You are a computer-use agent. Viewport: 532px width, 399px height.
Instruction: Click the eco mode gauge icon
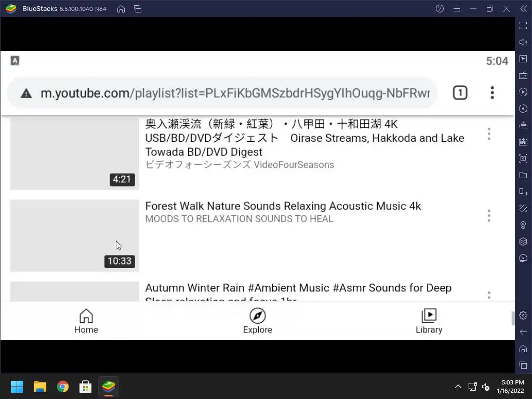click(x=523, y=258)
